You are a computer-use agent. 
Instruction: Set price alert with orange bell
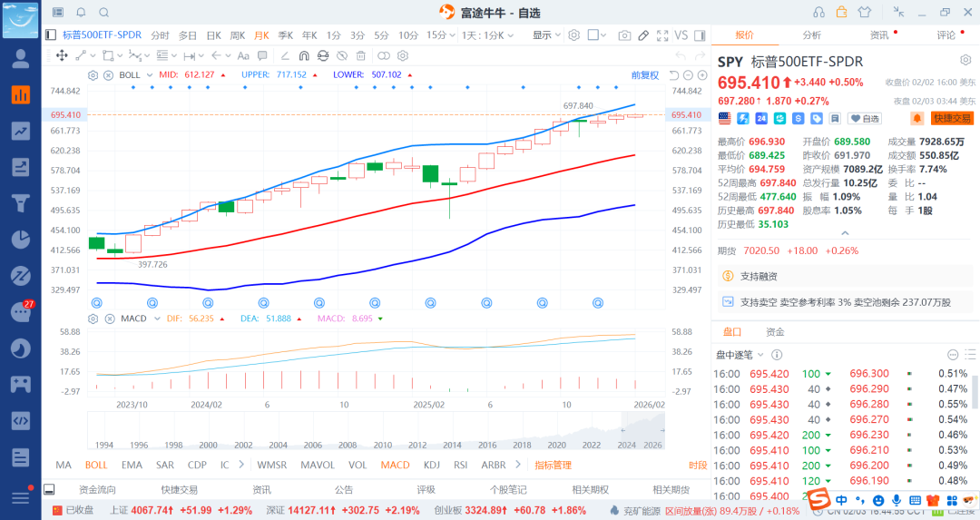coord(916,118)
